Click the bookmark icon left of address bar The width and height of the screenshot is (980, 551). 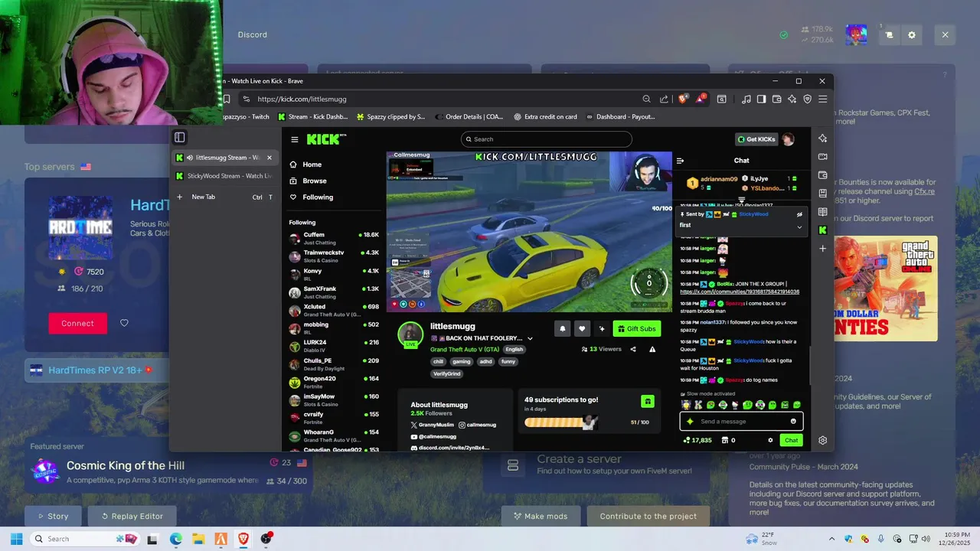pos(227,99)
